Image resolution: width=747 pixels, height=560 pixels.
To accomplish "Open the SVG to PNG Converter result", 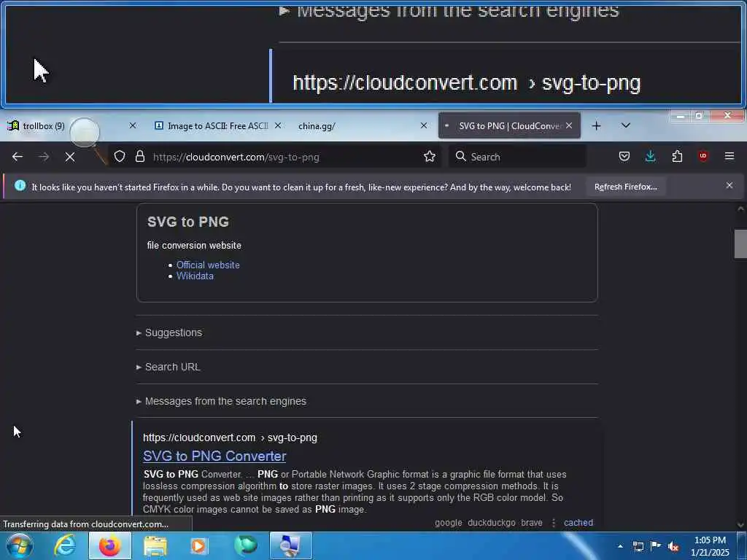I will 214,456.
